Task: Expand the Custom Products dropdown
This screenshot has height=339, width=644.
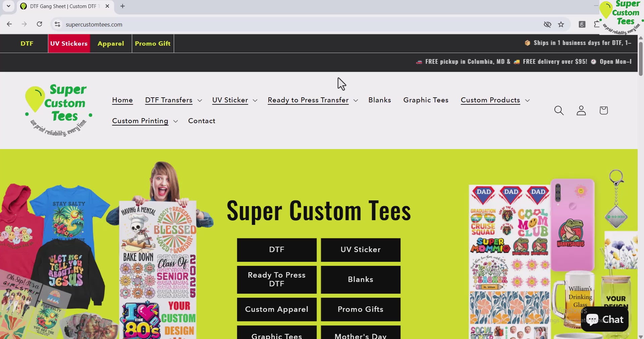Action: tap(495, 100)
